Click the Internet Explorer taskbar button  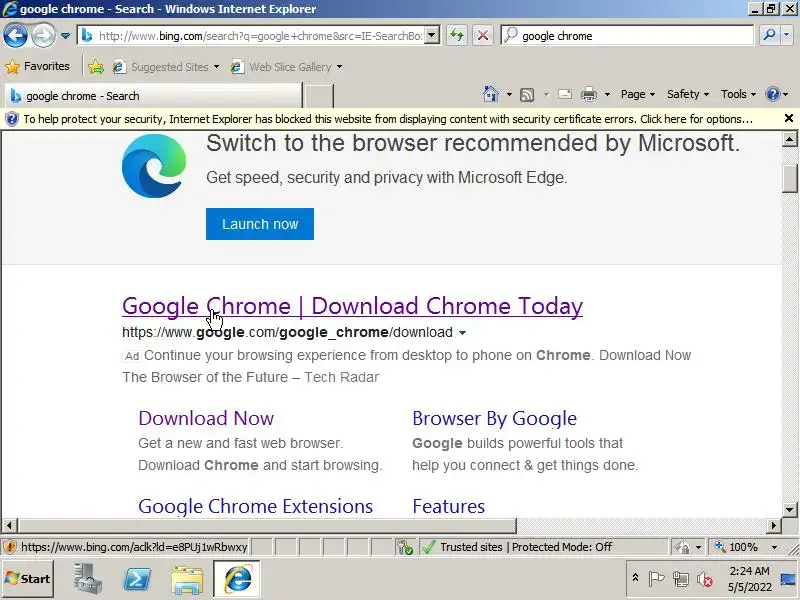point(237,579)
